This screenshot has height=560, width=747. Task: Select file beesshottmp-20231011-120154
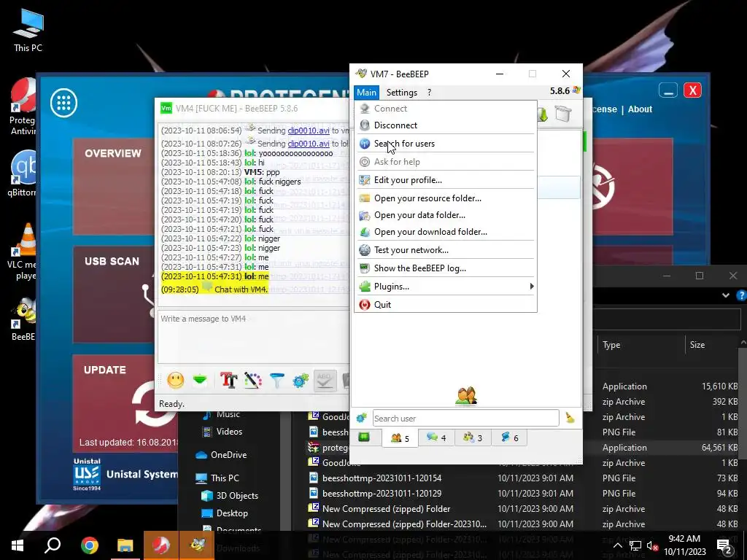click(x=382, y=478)
